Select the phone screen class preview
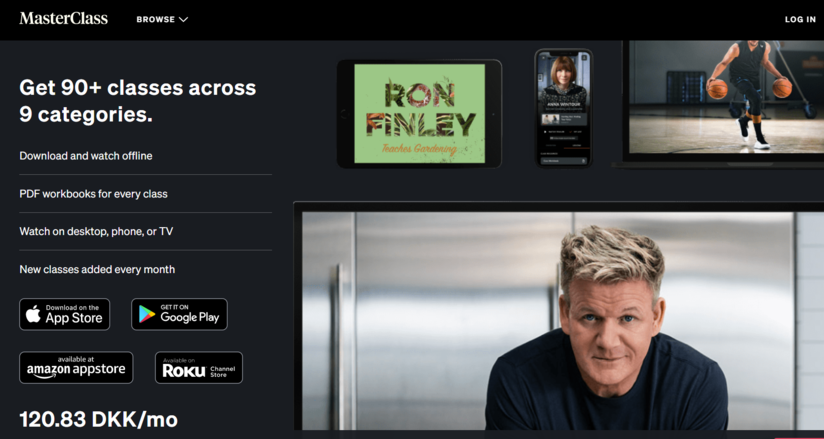 (x=564, y=108)
